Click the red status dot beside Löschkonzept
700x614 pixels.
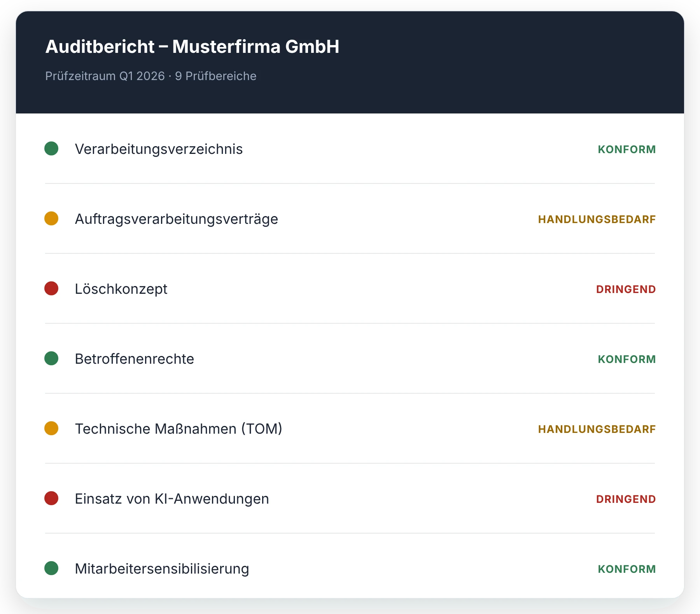click(51, 288)
